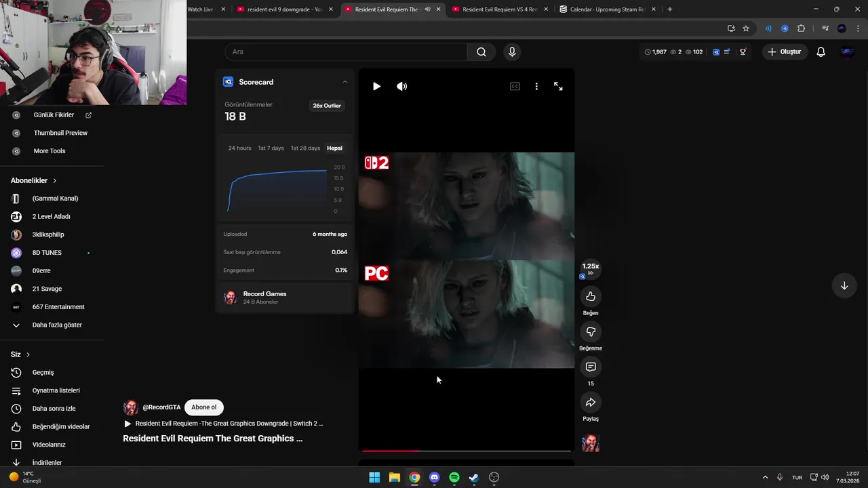The image size is (868, 488).
Task: Focus the Ara search field
Action: point(346,52)
